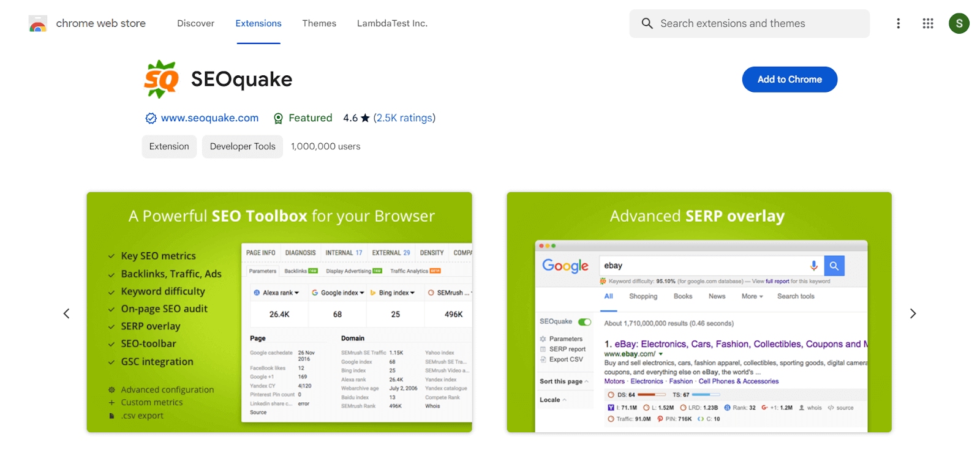Click the SEOquake logo icon

161,79
